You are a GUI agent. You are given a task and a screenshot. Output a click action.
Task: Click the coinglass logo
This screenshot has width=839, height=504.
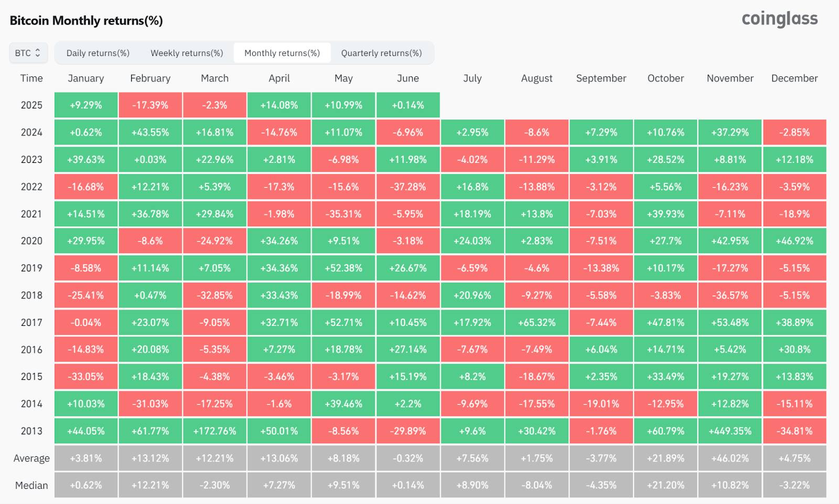(780, 19)
